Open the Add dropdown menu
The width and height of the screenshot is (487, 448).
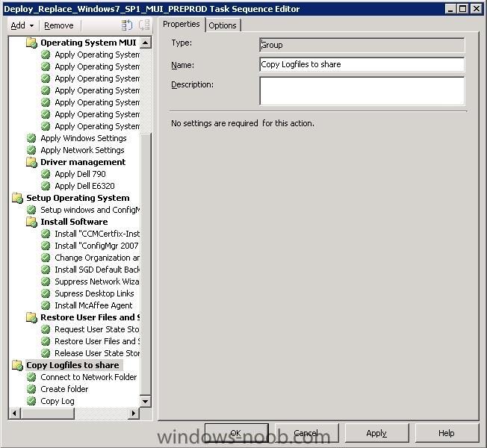pyautogui.click(x=21, y=25)
